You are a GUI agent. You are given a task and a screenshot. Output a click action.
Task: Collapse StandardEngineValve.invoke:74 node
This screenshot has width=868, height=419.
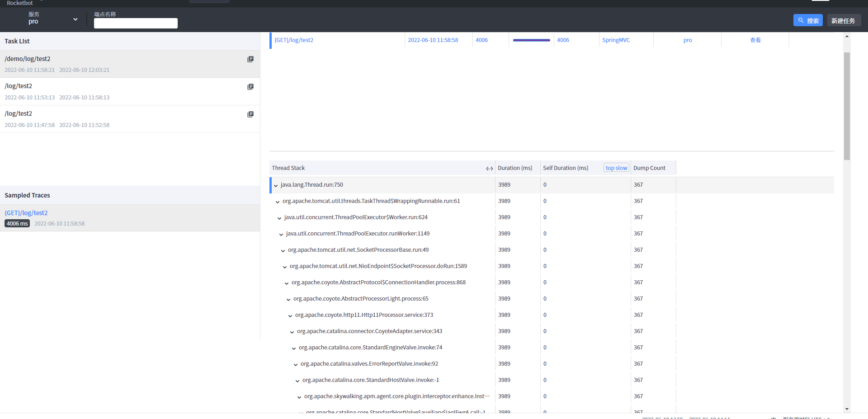(x=294, y=348)
